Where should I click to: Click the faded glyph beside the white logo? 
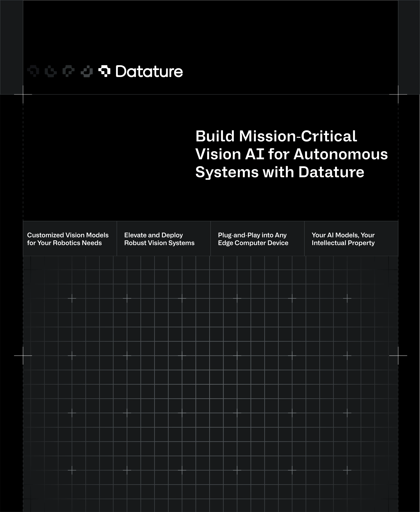click(87, 71)
